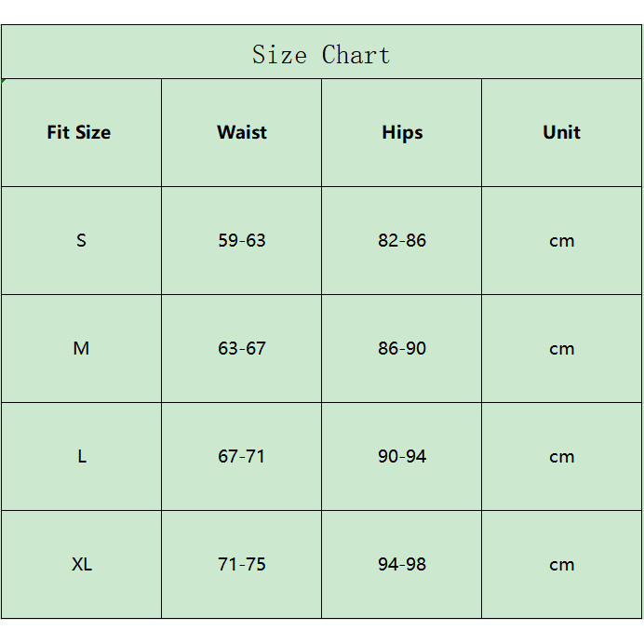
Task: Click the cm unit cell in S row
Action: coord(561,240)
